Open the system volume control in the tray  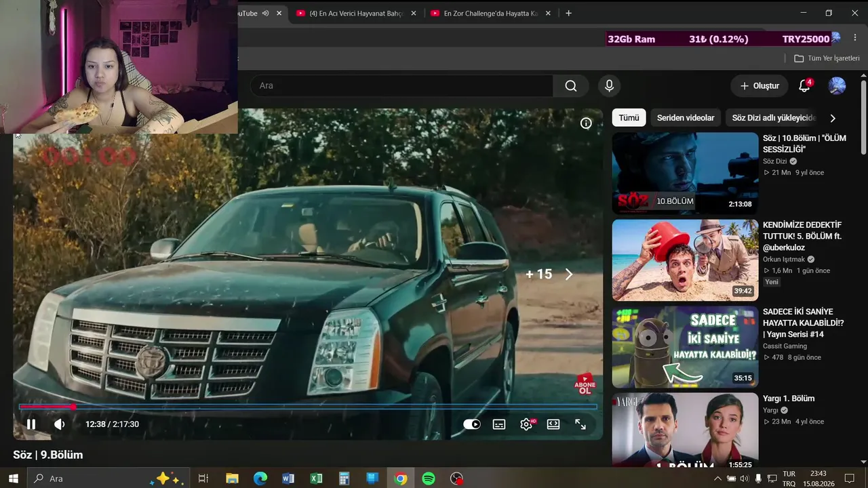click(745, 479)
